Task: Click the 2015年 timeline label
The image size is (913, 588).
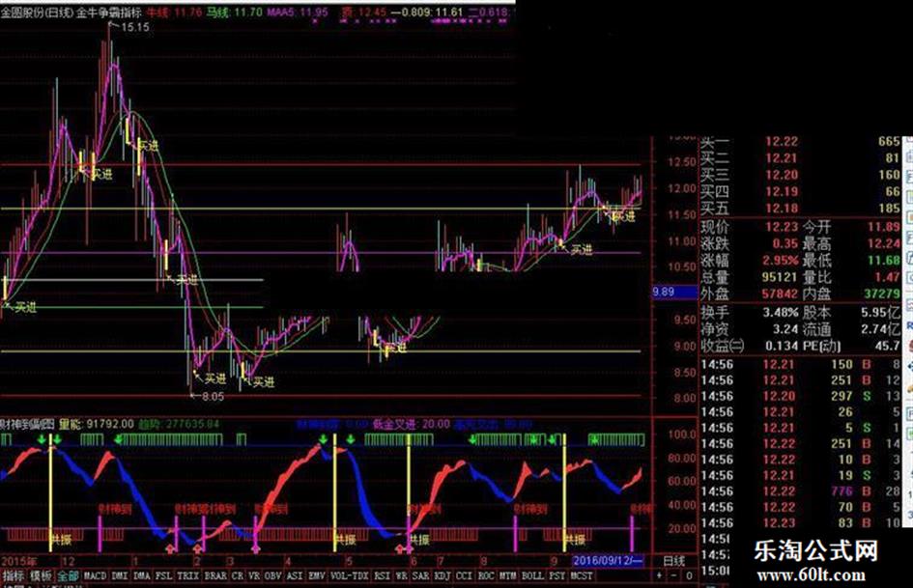Action: (18, 561)
